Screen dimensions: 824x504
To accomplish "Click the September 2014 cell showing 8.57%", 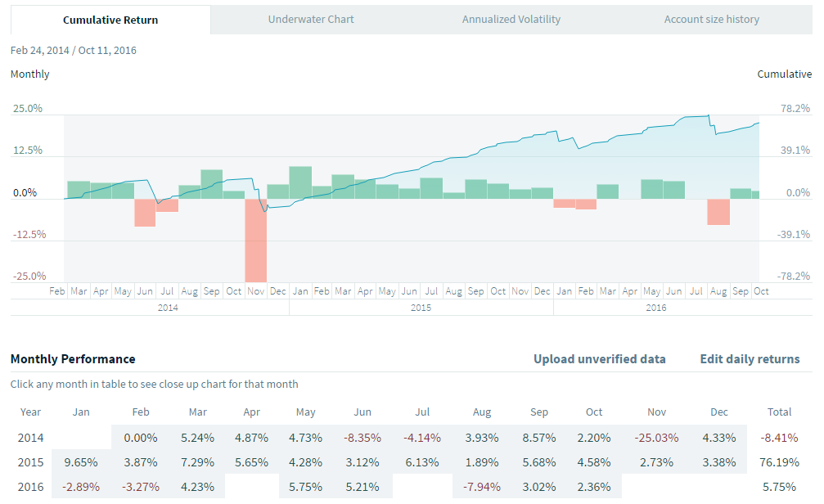I will pos(538,438).
